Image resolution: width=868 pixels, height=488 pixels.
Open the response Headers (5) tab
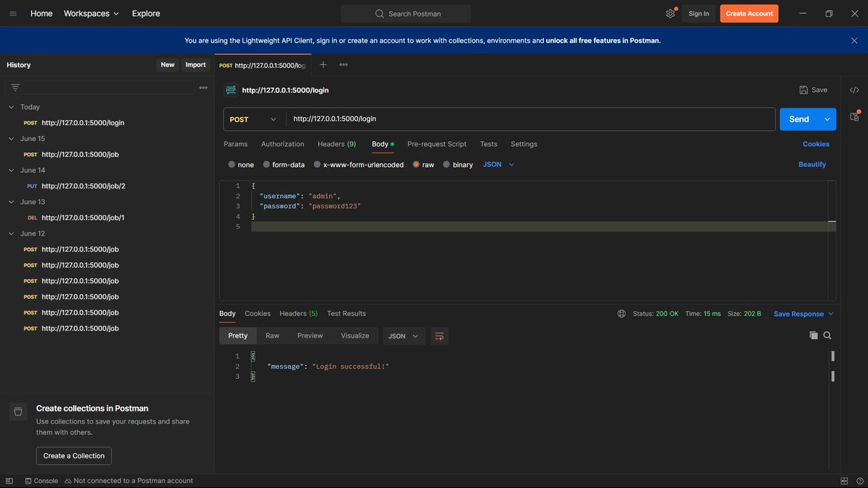(299, 314)
